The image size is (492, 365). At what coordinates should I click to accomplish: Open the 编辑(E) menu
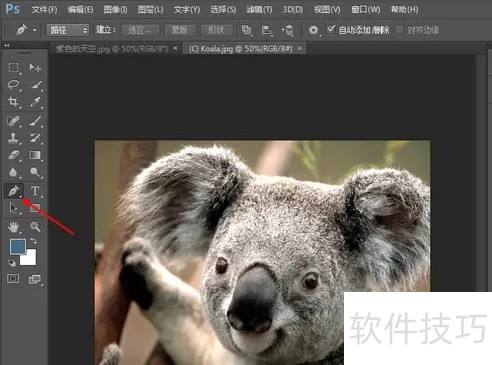point(80,10)
